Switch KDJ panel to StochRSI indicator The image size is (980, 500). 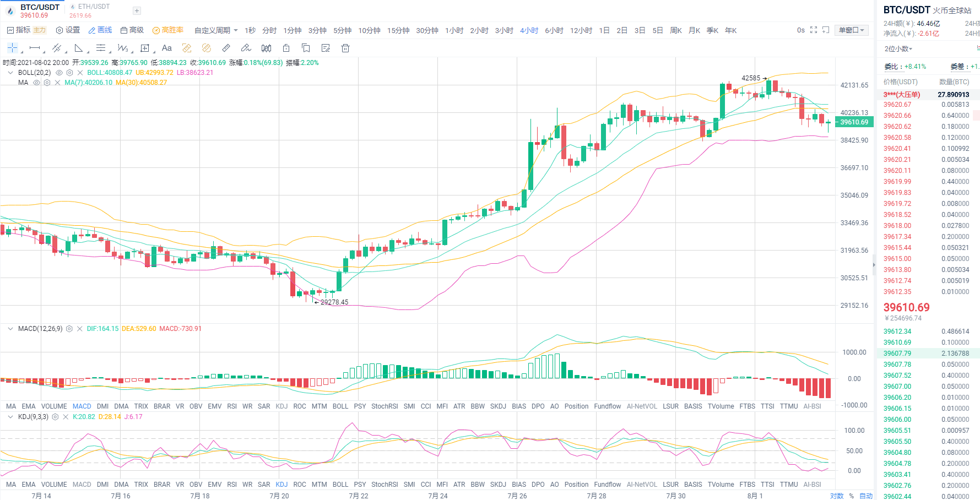(x=385, y=485)
